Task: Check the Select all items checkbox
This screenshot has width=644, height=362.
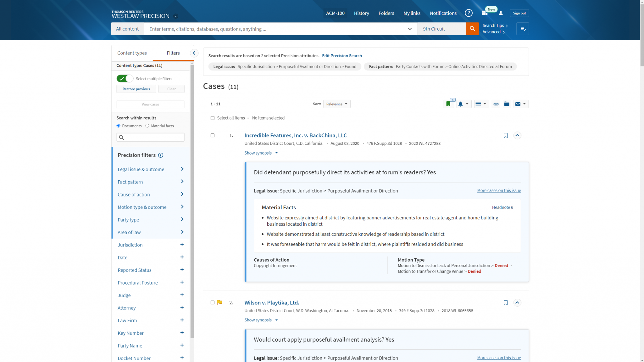Action: (213, 118)
